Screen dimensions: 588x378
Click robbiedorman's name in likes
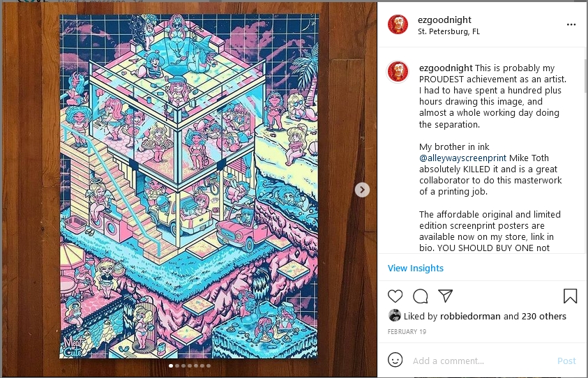click(470, 316)
